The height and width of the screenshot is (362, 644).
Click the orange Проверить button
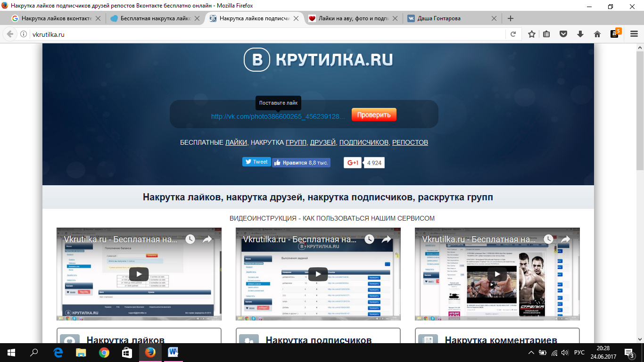(374, 115)
